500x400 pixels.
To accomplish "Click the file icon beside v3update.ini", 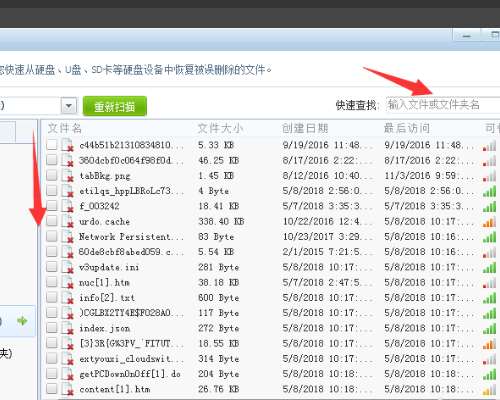I will [67, 267].
